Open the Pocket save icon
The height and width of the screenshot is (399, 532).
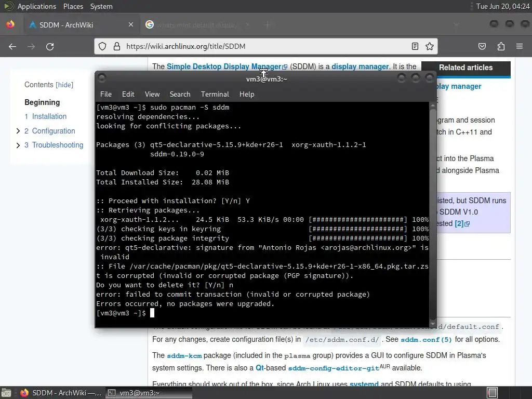482,46
